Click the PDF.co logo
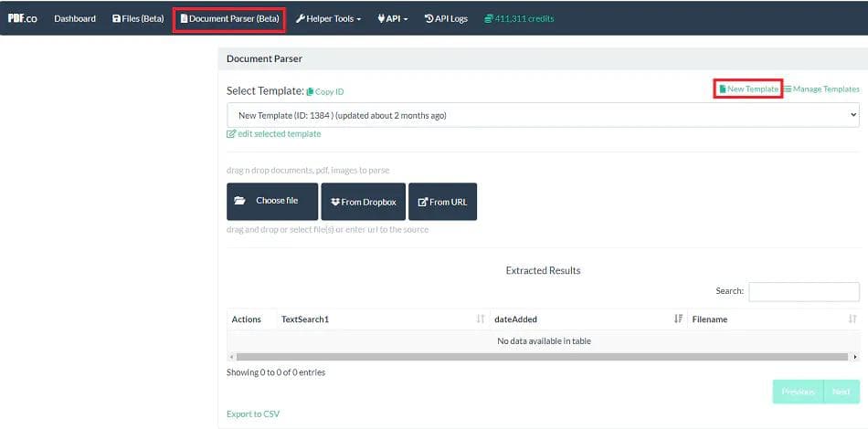This screenshot has width=868, height=429. 22,18
